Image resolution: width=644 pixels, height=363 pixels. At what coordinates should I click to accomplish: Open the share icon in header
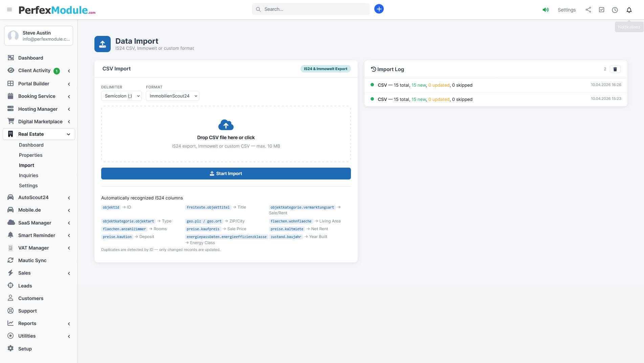click(x=588, y=10)
